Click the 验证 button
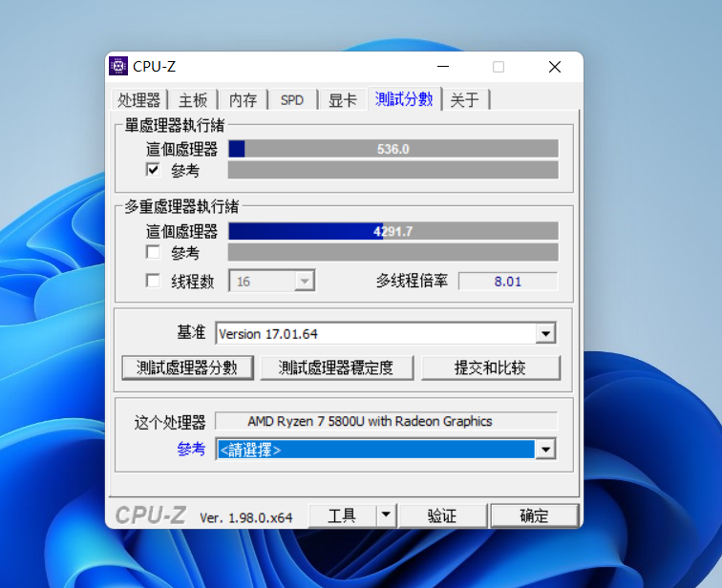The height and width of the screenshot is (588, 722). [x=442, y=515]
